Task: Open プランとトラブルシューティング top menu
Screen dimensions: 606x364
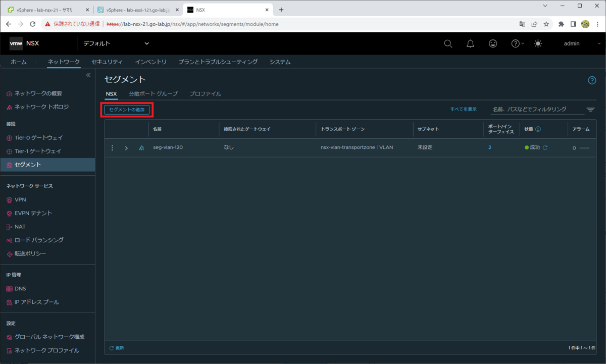Action: tap(218, 62)
